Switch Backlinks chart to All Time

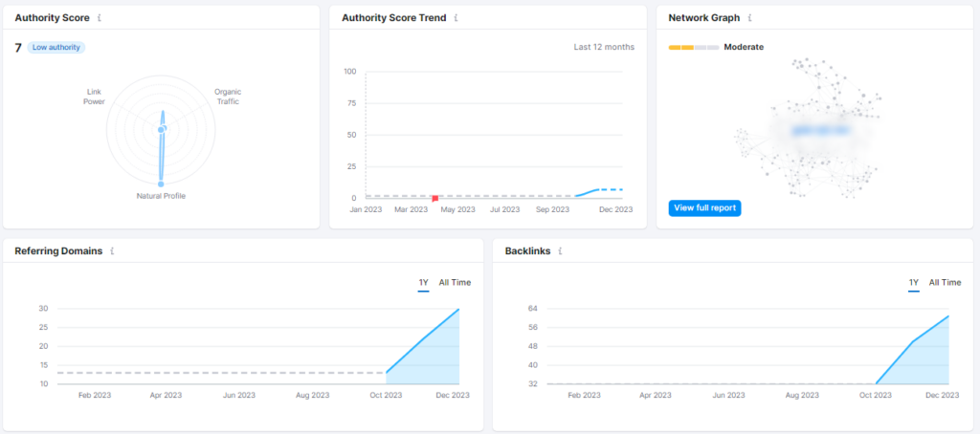click(x=945, y=283)
